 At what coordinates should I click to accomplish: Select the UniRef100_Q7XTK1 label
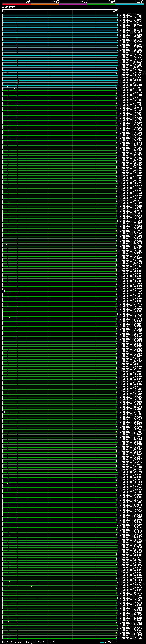pos(131,37)
